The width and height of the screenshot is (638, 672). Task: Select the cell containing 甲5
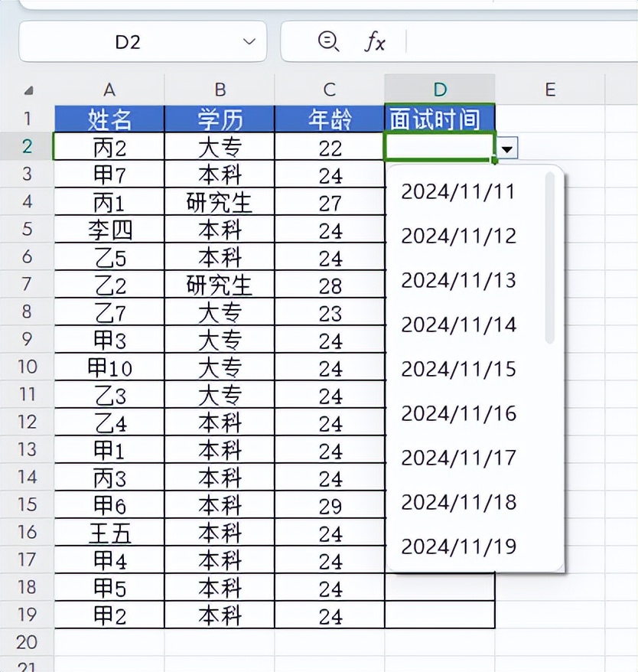[109, 587]
